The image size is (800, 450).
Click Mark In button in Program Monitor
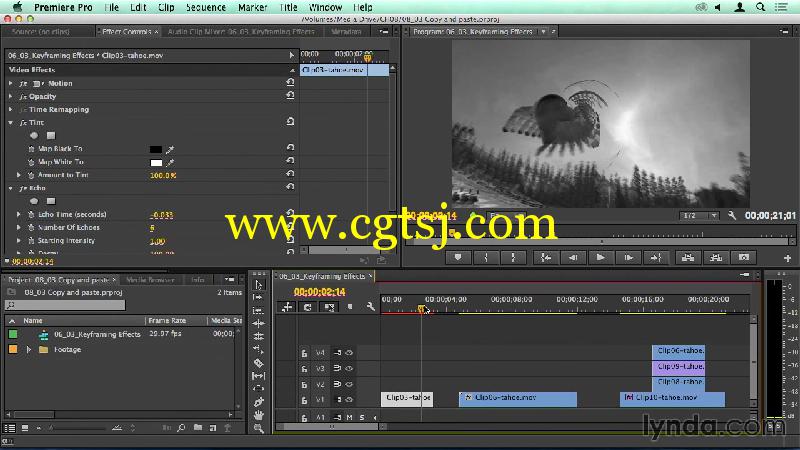485,258
